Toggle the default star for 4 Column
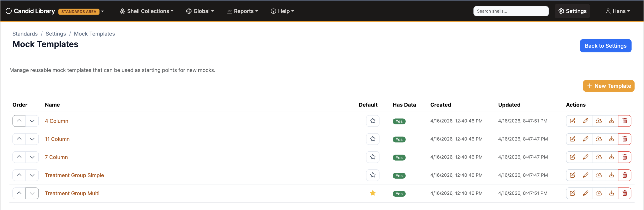644x210 pixels. coord(372,121)
